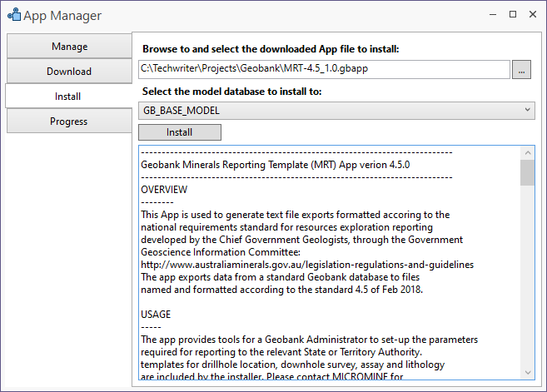Switch to the Download tab
This screenshot has height=392, width=547.
[69, 71]
